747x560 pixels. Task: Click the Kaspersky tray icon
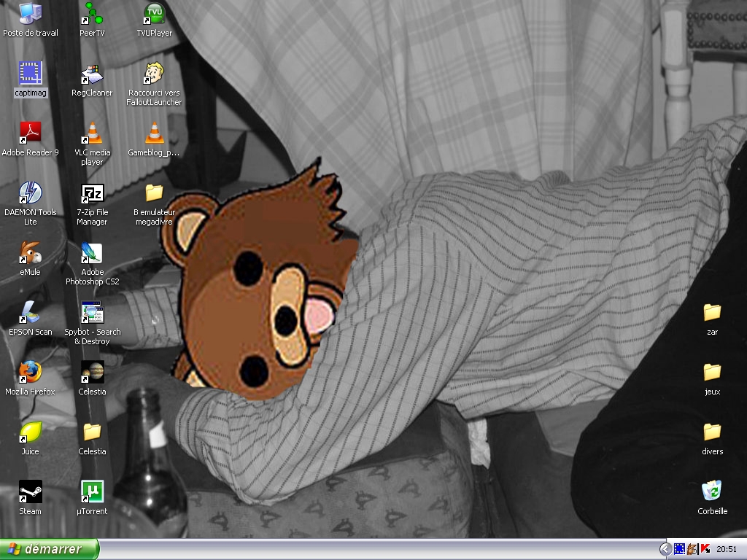[x=705, y=550]
